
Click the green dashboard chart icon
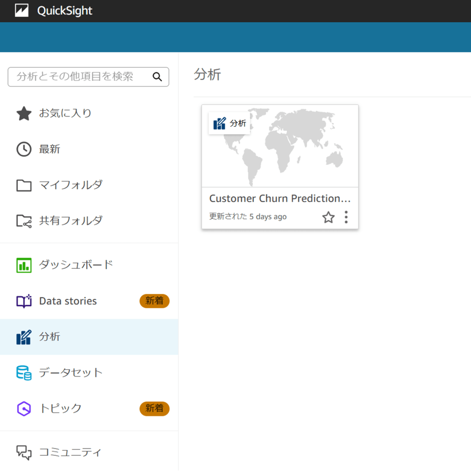pos(24,265)
